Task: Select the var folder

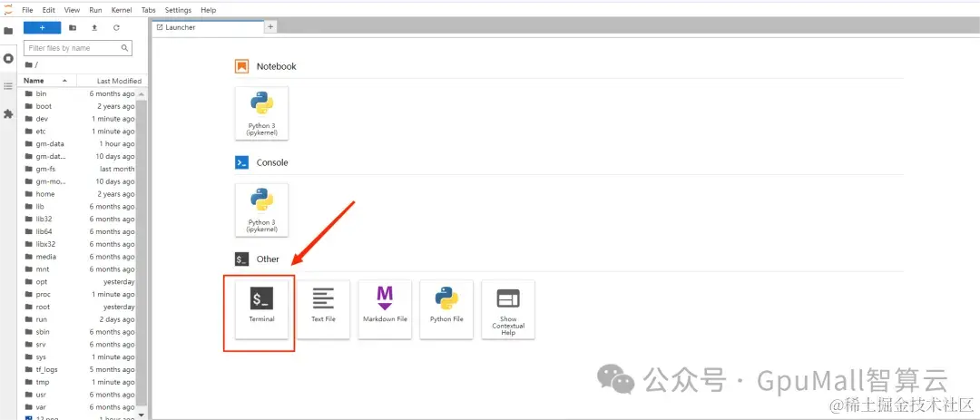Action: click(79, 407)
